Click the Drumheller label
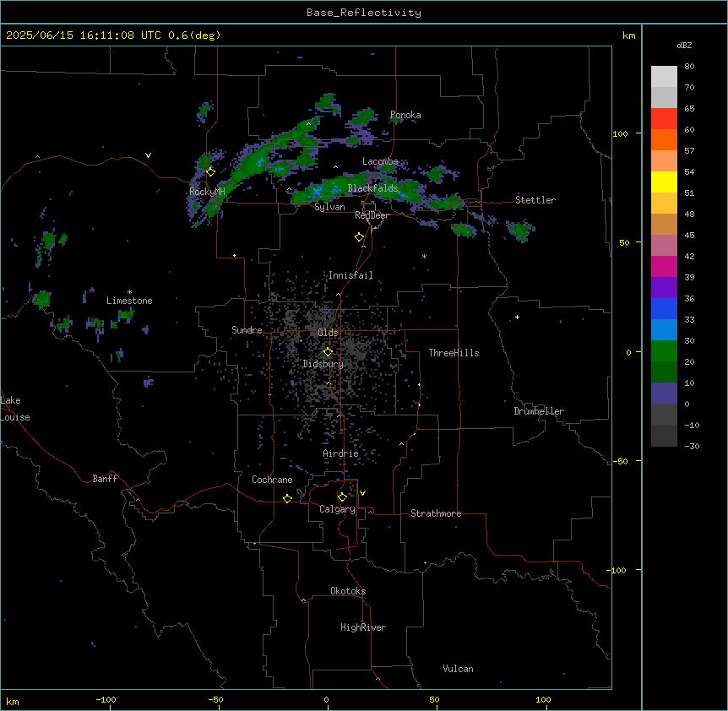728x711 pixels. tap(539, 411)
